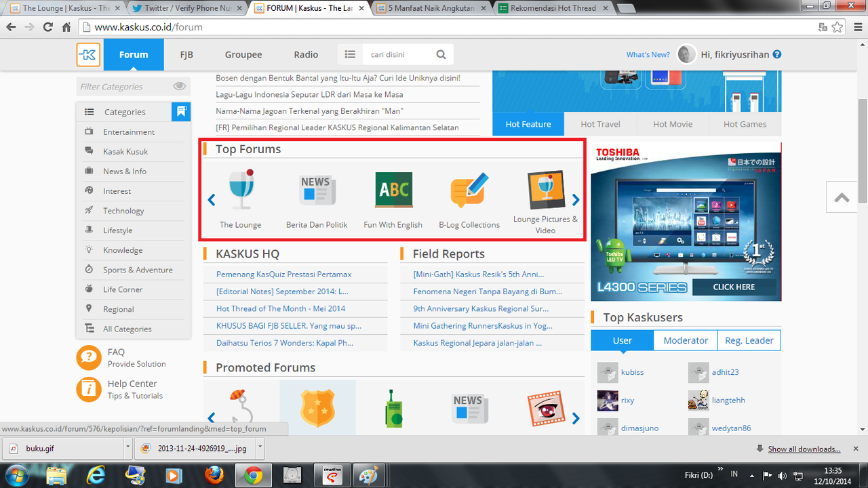
Task: Open kubiss user profile
Action: (632, 372)
